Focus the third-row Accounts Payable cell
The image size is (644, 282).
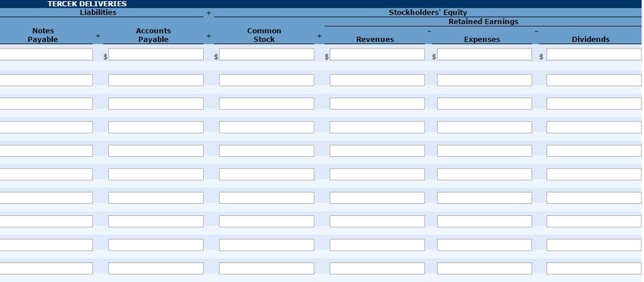(x=156, y=104)
